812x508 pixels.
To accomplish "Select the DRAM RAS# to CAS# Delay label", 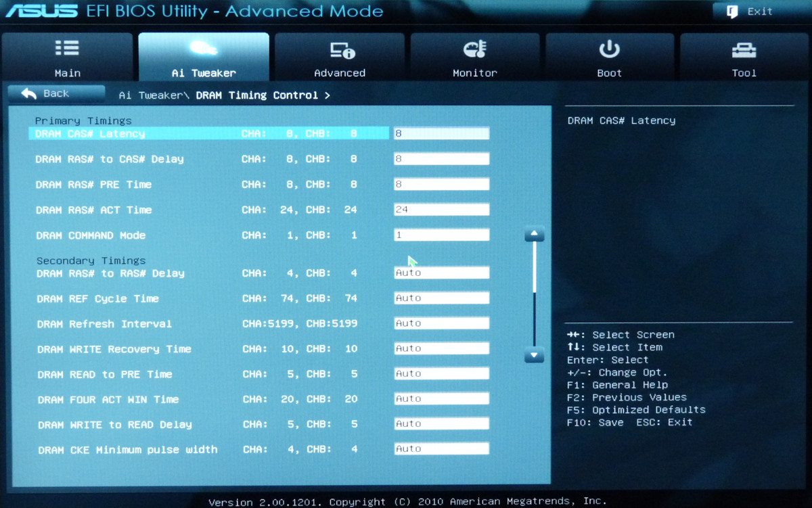I will [110, 159].
